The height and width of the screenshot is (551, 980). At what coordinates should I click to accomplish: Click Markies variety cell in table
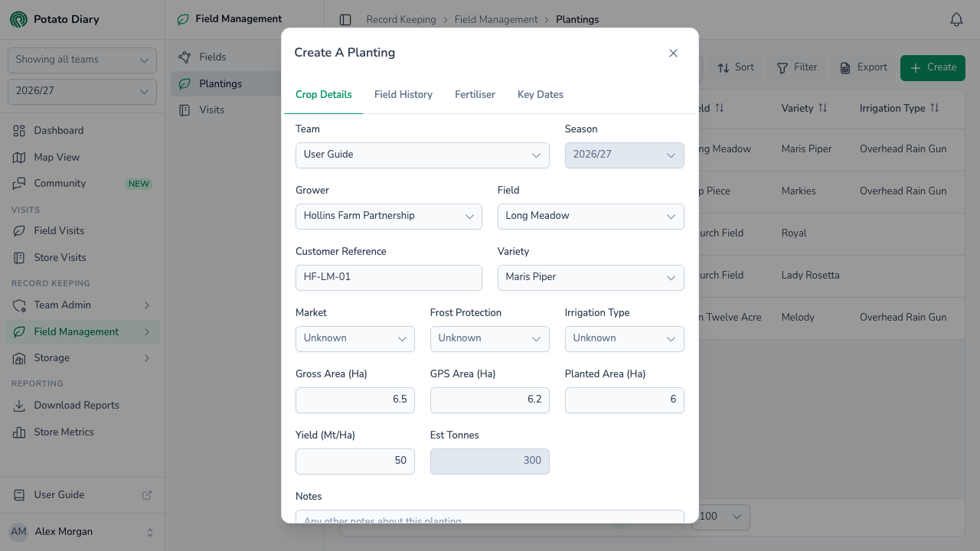799,191
